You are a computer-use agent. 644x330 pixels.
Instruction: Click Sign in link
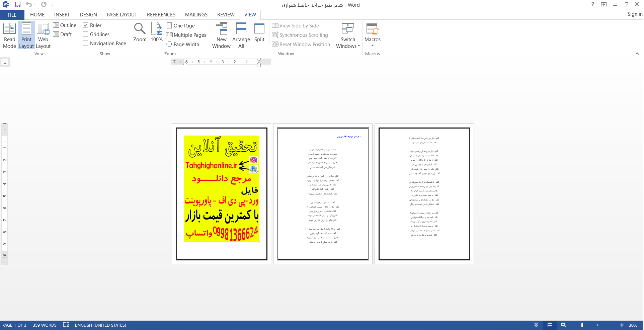pos(635,14)
